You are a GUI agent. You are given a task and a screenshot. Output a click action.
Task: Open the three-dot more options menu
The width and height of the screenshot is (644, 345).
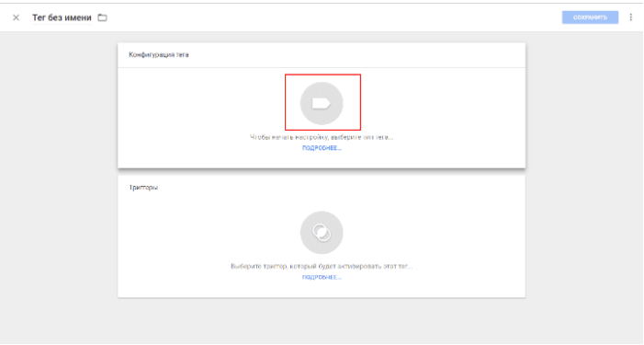click(631, 17)
